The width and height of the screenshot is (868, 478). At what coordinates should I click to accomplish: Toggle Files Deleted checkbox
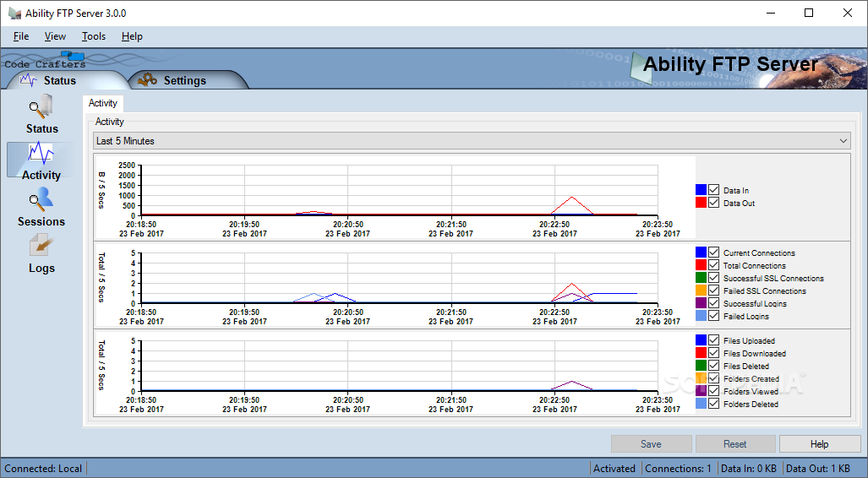pos(713,366)
